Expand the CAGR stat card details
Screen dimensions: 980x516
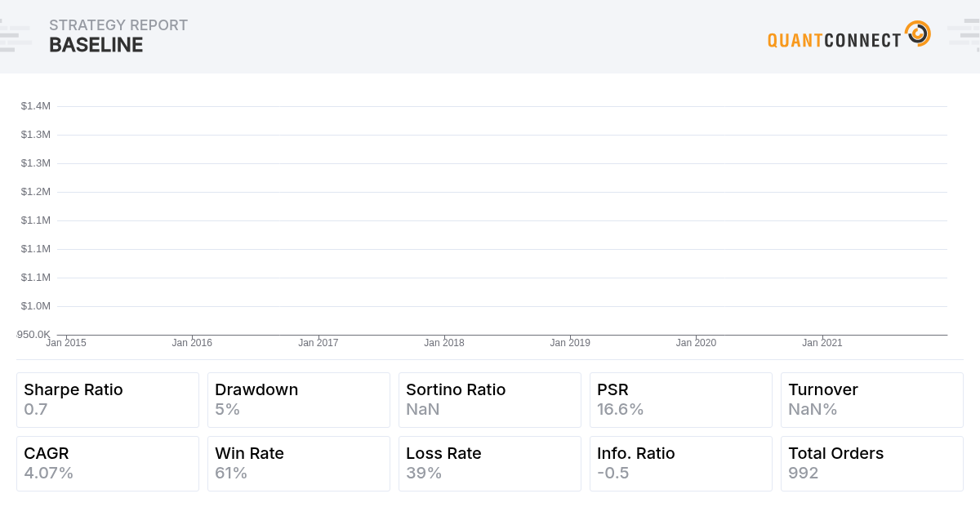108,463
